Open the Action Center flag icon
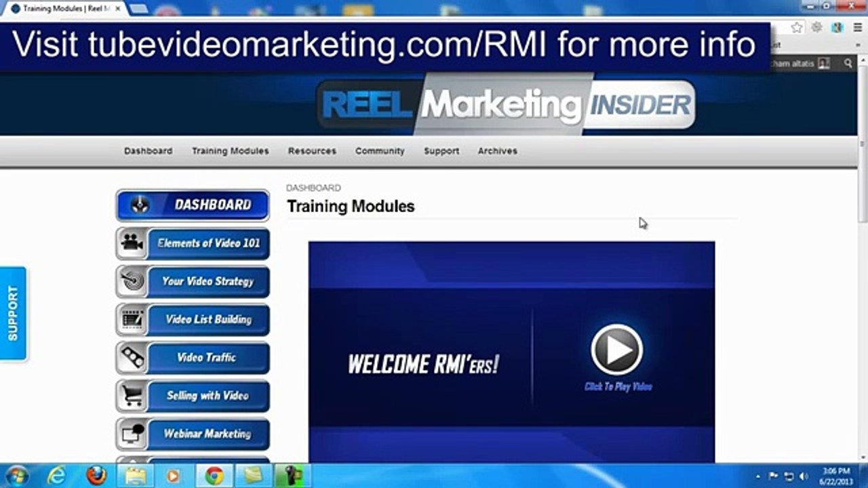Viewport: 868px width, 488px height. pyautogui.click(x=774, y=476)
